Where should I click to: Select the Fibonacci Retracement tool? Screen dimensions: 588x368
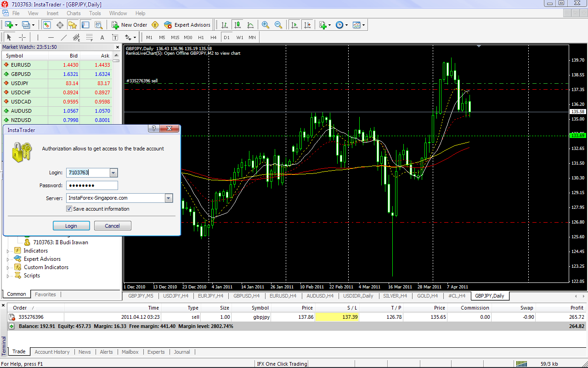coord(89,37)
